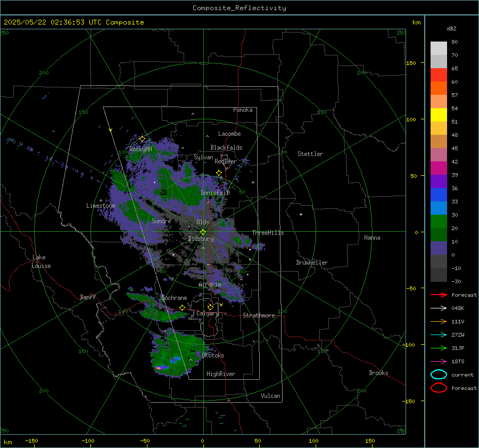Click the yellow diamond marker below RedDeer
Image resolution: width=479 pixels, height=448 pixels.
pyautogui.click(x=219, y=173)
